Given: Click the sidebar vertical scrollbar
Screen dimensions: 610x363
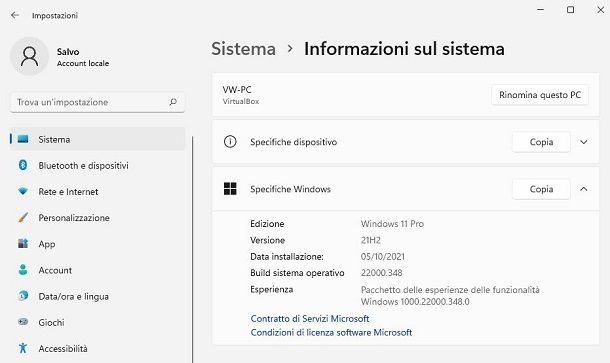Looking at the screenshot, I should [193, 249].
